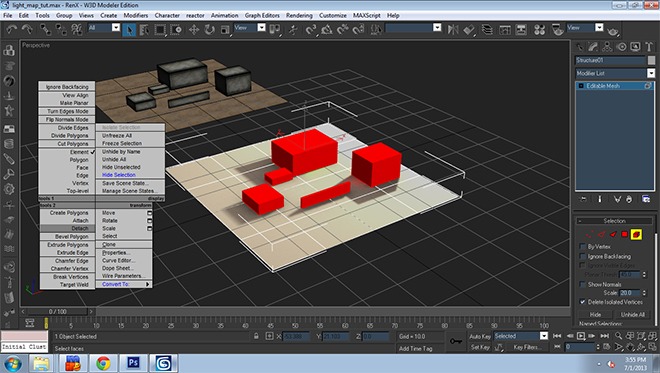The height and width of the screenshot is (373, 660).
Task: Choose Extrude Polygons in the quad menu
Action: 67,245
